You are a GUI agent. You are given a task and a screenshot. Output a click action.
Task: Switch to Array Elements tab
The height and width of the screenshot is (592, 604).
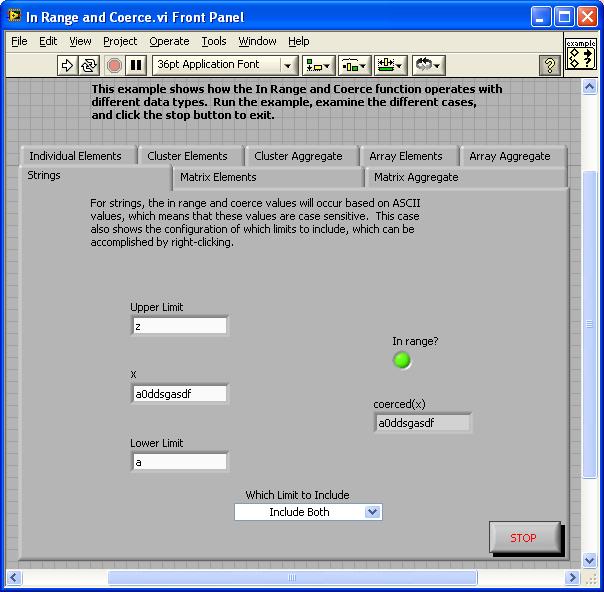tap(409, 156)
